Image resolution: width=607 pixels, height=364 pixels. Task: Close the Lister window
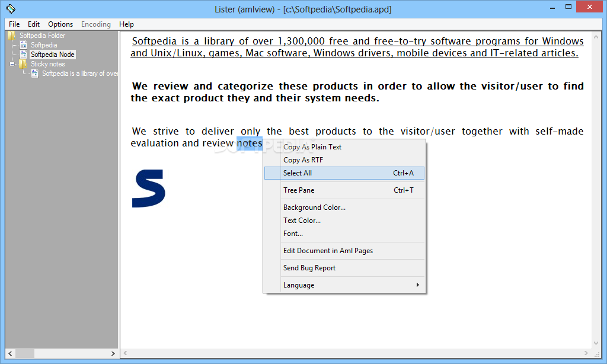point(590,7)
